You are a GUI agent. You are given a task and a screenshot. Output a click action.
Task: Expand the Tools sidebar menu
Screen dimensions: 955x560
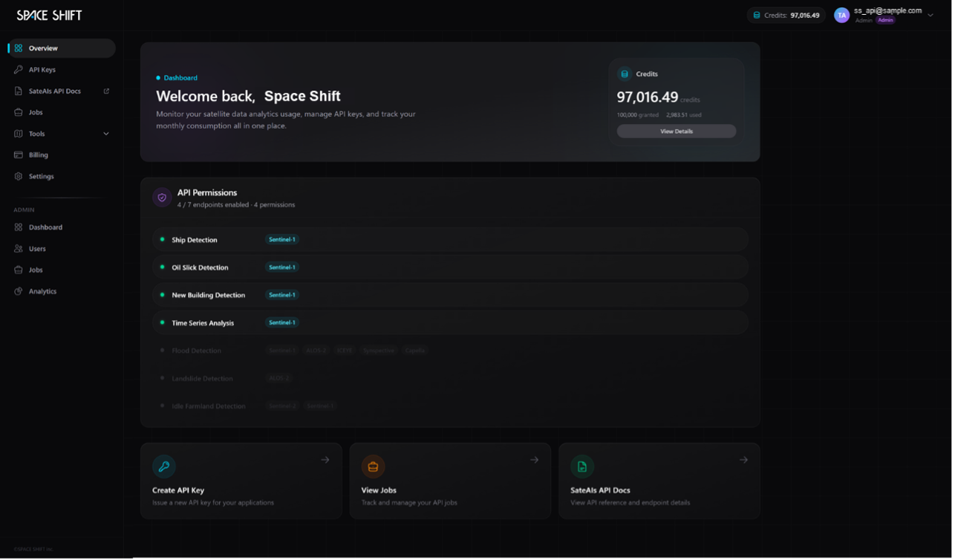coord(105,134)
